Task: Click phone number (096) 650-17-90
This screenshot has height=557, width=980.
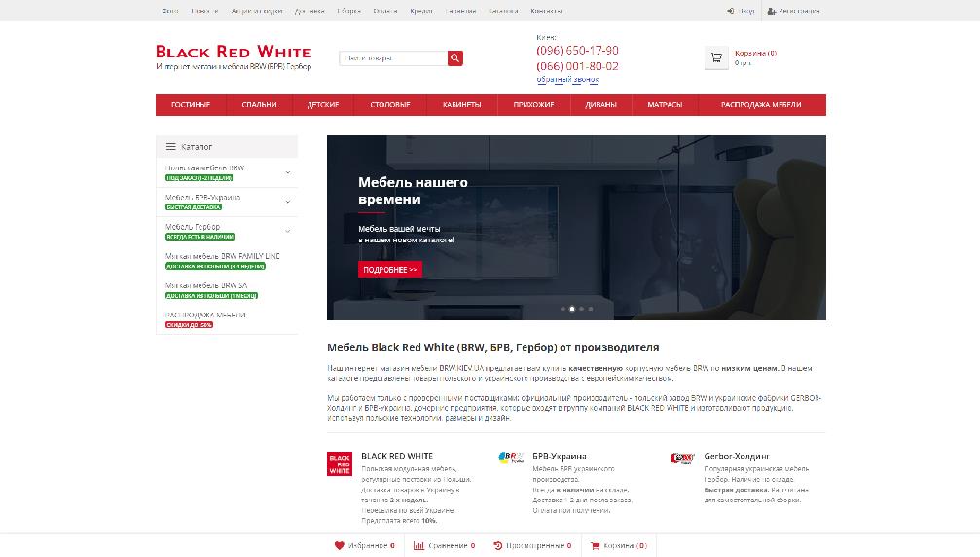Action: 577,50
